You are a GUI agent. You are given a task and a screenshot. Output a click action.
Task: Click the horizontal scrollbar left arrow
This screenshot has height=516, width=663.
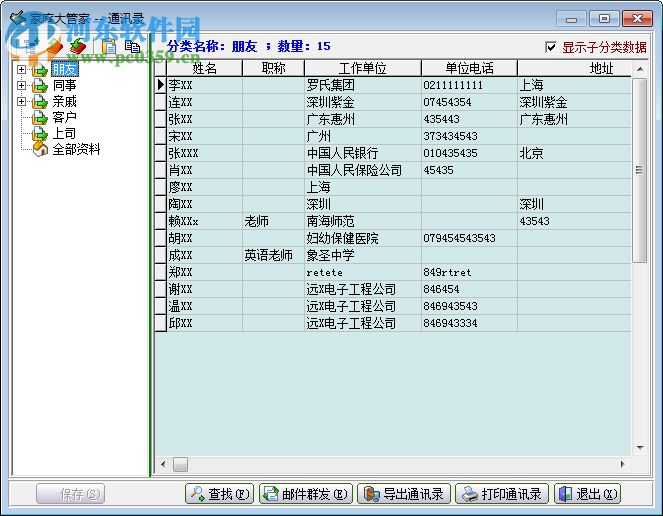163,464
